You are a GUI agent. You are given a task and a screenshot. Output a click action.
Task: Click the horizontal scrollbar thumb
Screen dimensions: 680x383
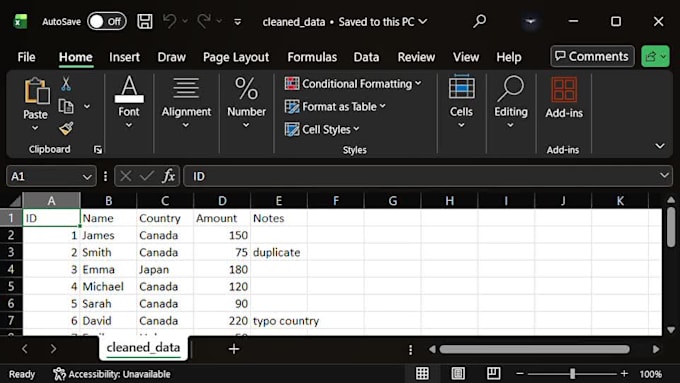(x=534, y=349)
